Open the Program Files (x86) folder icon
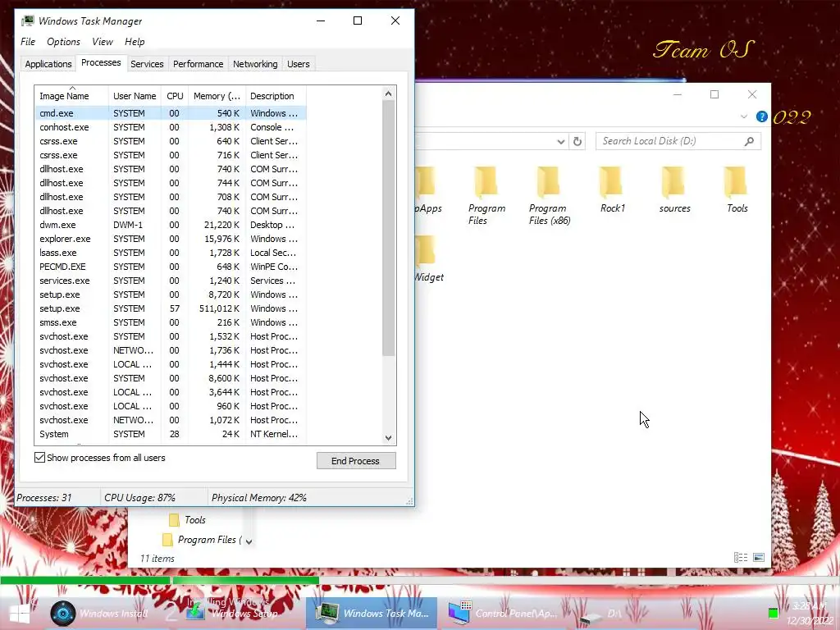Screen dimensions: 840x630 point(549,183)
